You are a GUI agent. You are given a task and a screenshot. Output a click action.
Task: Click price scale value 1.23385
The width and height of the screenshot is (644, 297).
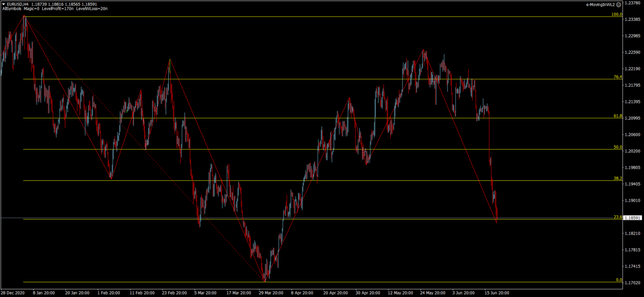(x=633, y=19)
